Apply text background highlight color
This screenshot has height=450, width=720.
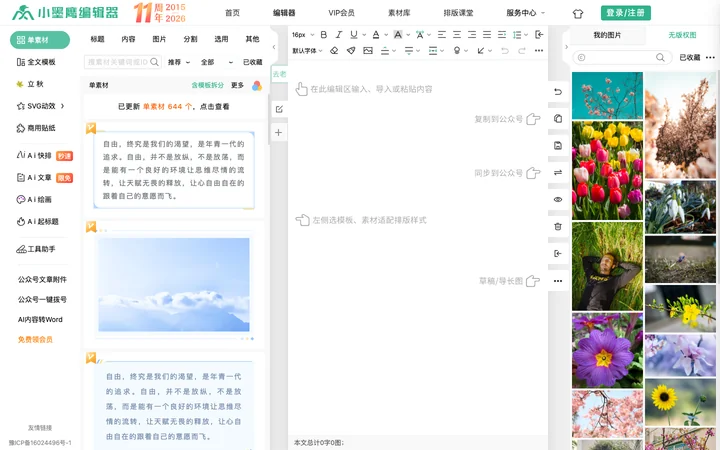point(398,34)
